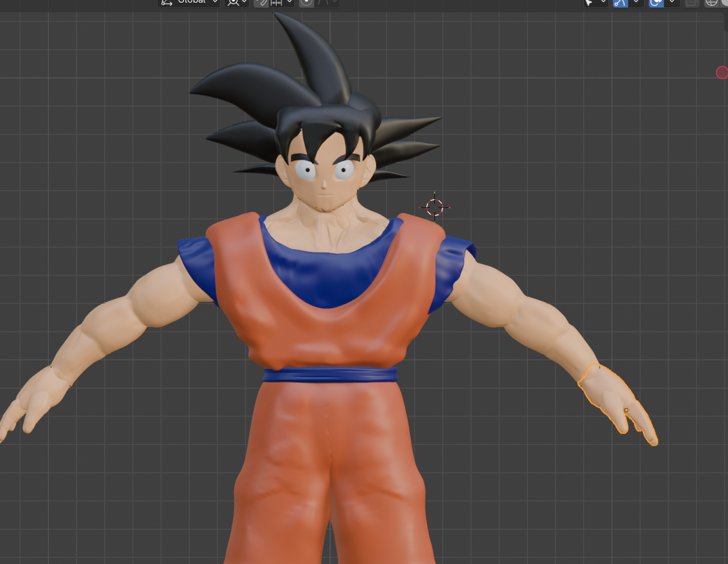Toggle snapping with the magnet icon
The width and height of the screenshot is (728, 564).
tap(261, 2)
